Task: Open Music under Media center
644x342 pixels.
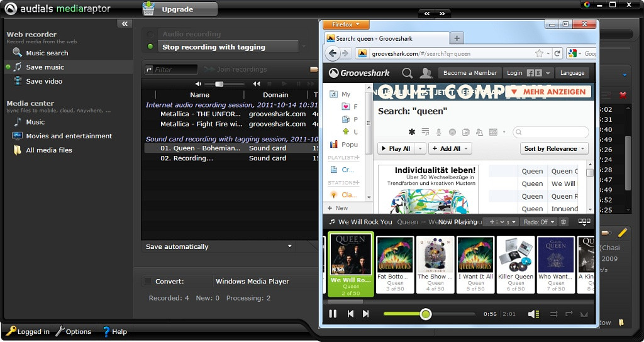Action: click(29, 122)
